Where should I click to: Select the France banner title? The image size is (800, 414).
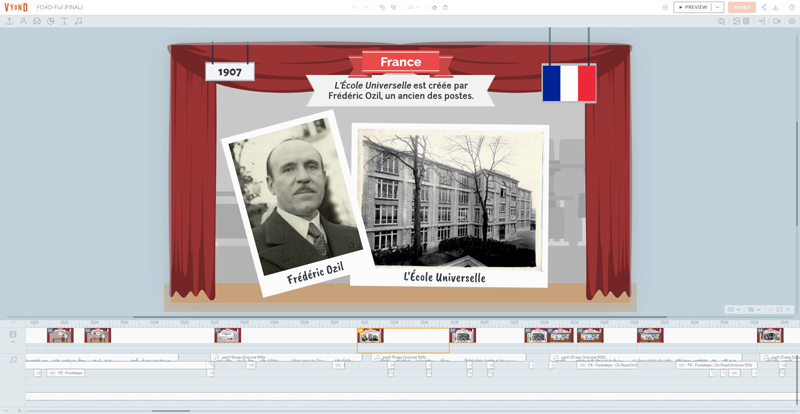(401, 62)
